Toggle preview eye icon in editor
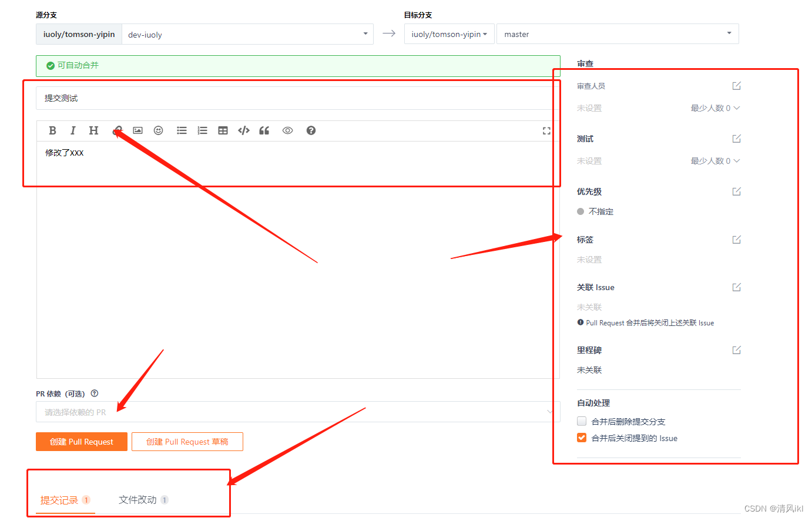 [x=287, y=130]
